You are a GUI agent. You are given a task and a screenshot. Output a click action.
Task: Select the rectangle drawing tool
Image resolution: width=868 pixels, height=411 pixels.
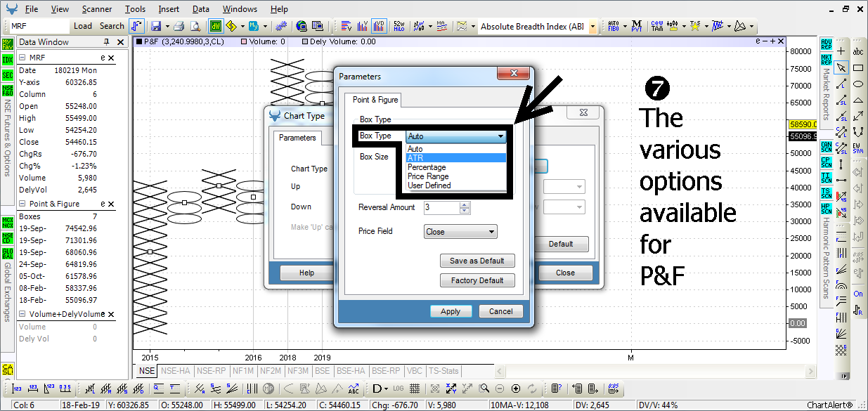(858, 67)
